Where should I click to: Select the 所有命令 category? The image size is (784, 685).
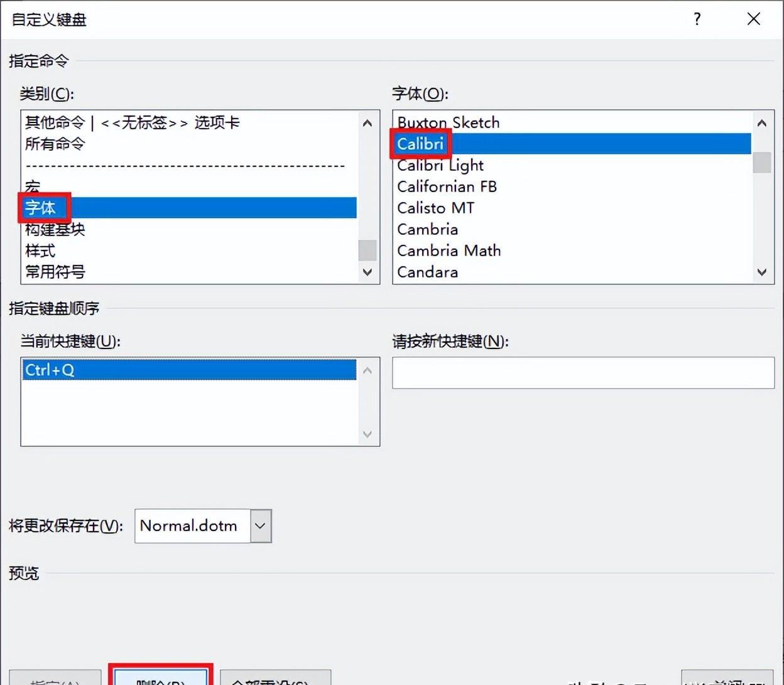[x=189, y=144]
